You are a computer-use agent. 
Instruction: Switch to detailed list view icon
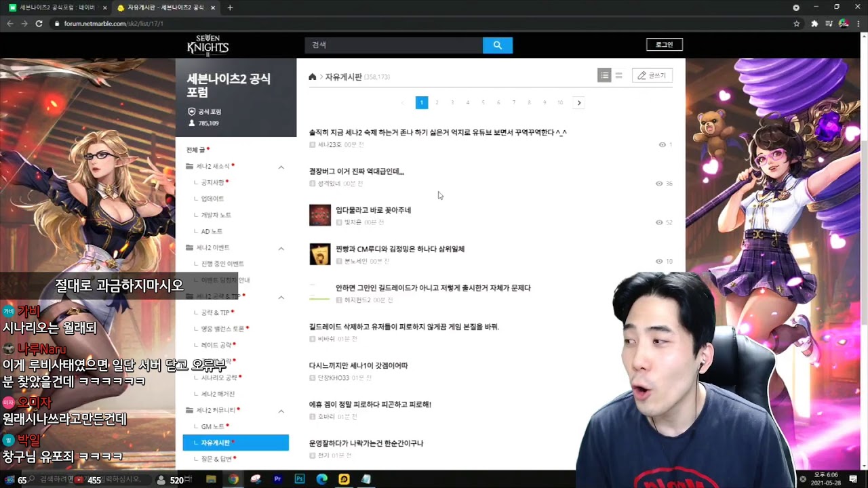pos(604,76)
